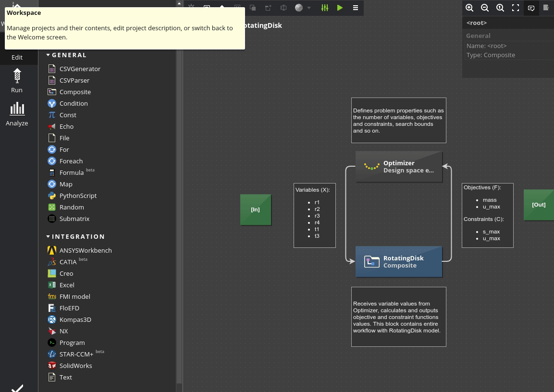Click the Variables (X) annotation note
554x392 pixels.
(314, 215)
